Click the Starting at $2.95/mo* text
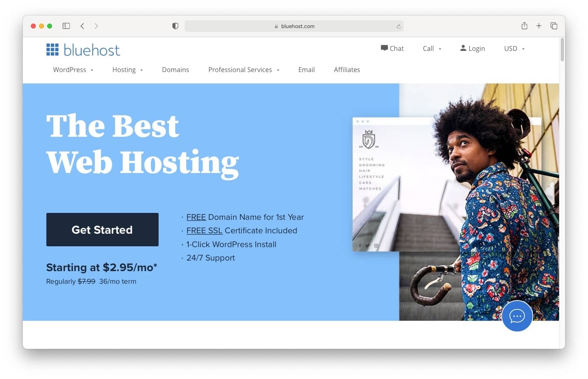This screenshot has width=588, height=379. (102, 267)
